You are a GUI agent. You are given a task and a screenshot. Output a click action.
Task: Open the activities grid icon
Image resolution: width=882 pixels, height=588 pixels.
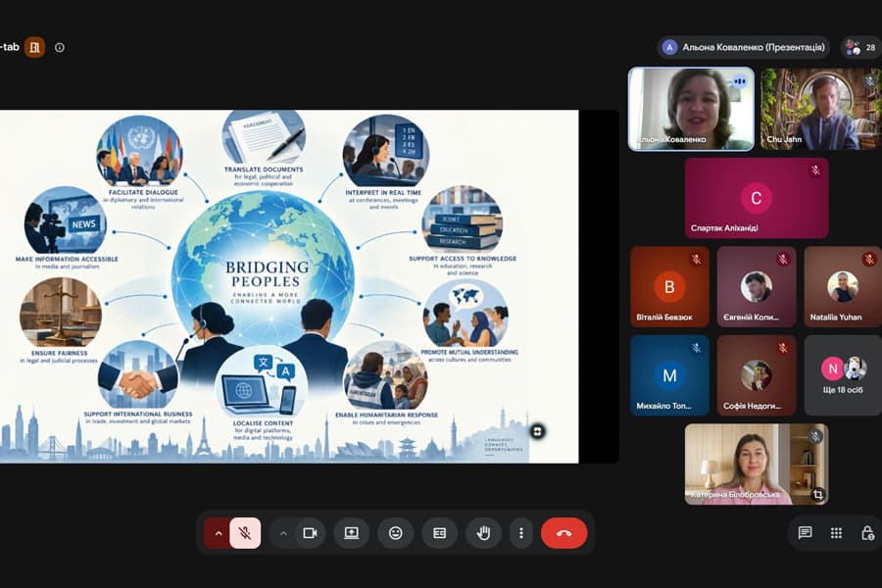(x=837, y=533)
